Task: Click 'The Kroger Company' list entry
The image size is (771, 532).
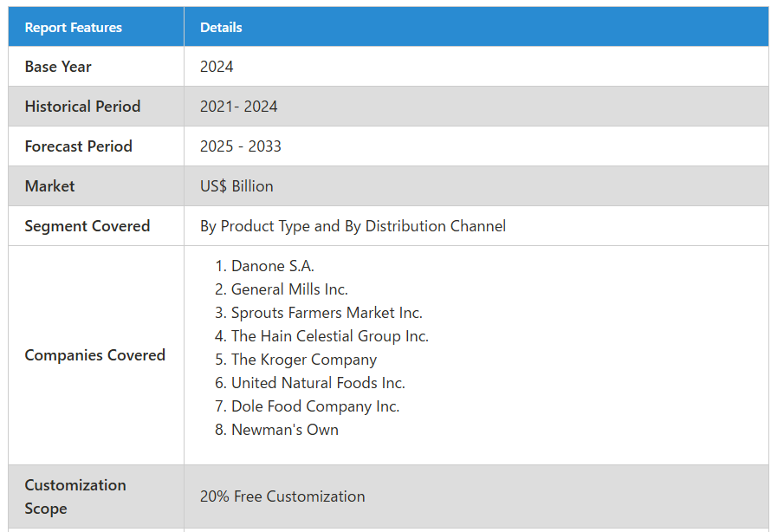Action: pyautogui.click(x=304, y=360)
